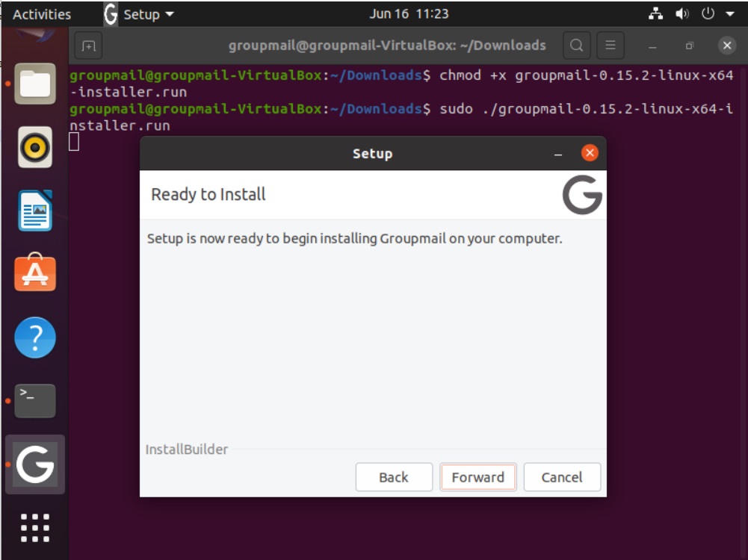
Task: Select the Groupmail Setup dock icon
Action: (x=35, y=464)
